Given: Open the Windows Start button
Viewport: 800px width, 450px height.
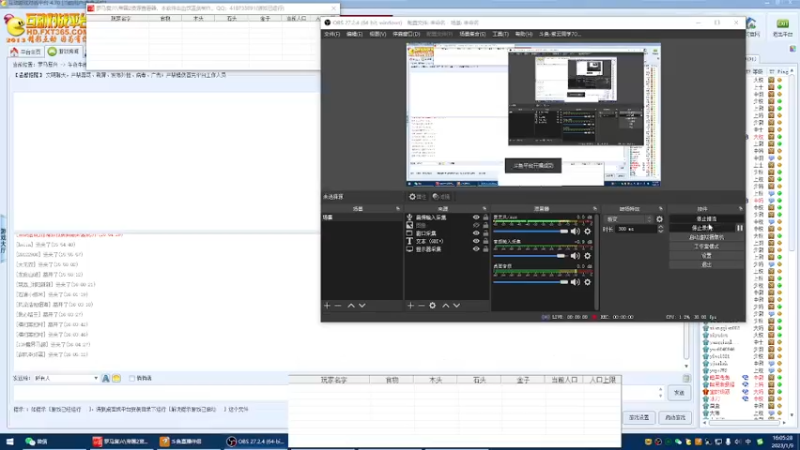Looking at the screenshot, I should tap(9, 442).
